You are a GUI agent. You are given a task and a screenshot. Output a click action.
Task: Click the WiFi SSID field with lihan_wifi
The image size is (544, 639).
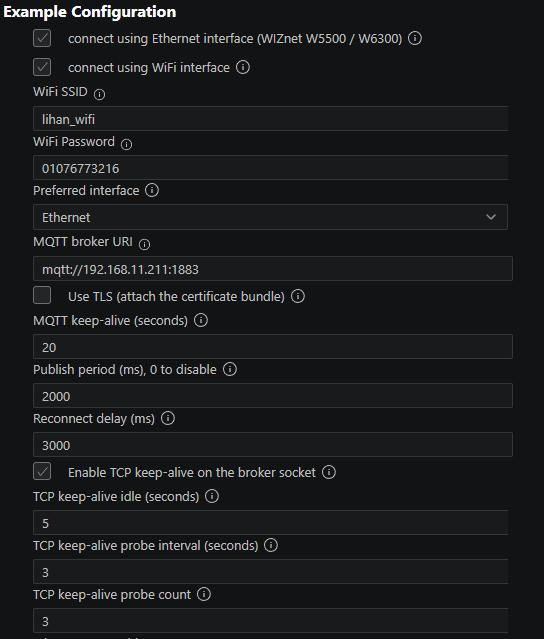(270, 119)
